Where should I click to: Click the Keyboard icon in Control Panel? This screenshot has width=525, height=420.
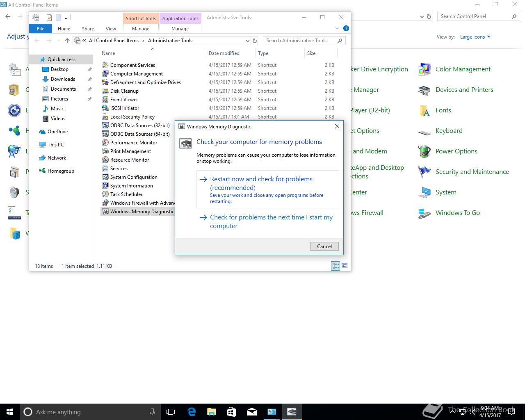pos(424,132)
